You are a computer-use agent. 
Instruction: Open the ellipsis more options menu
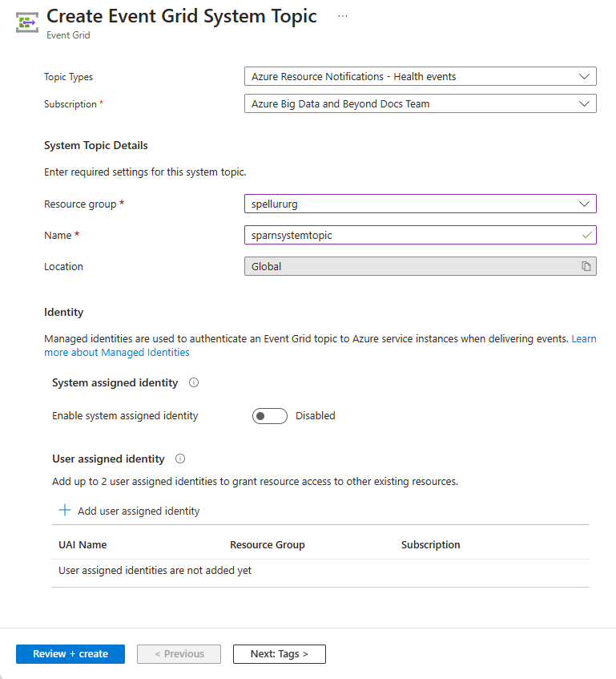(x=343, y=16)
